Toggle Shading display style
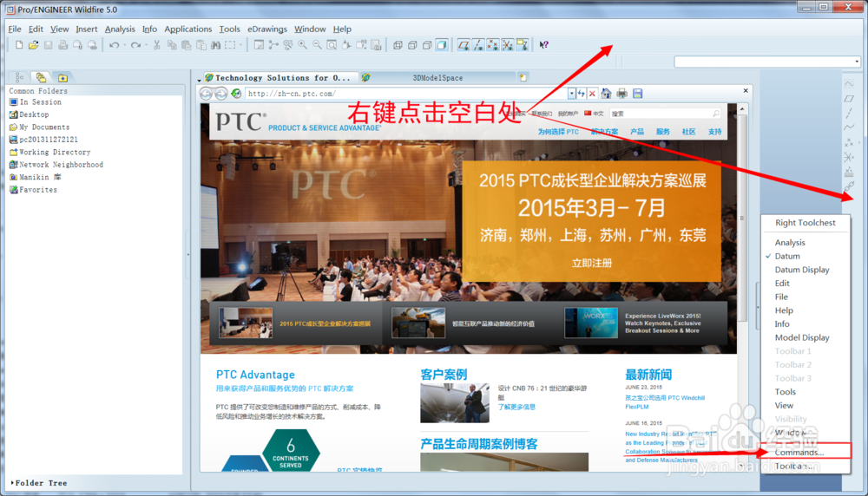Screen dimensions: 868x496 tap(442, 45)
